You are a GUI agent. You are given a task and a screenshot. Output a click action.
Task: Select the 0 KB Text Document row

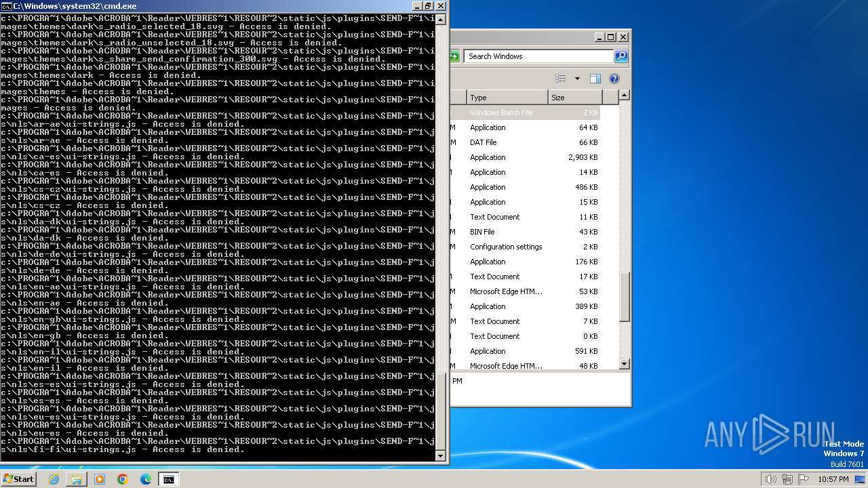coord(525,336)
